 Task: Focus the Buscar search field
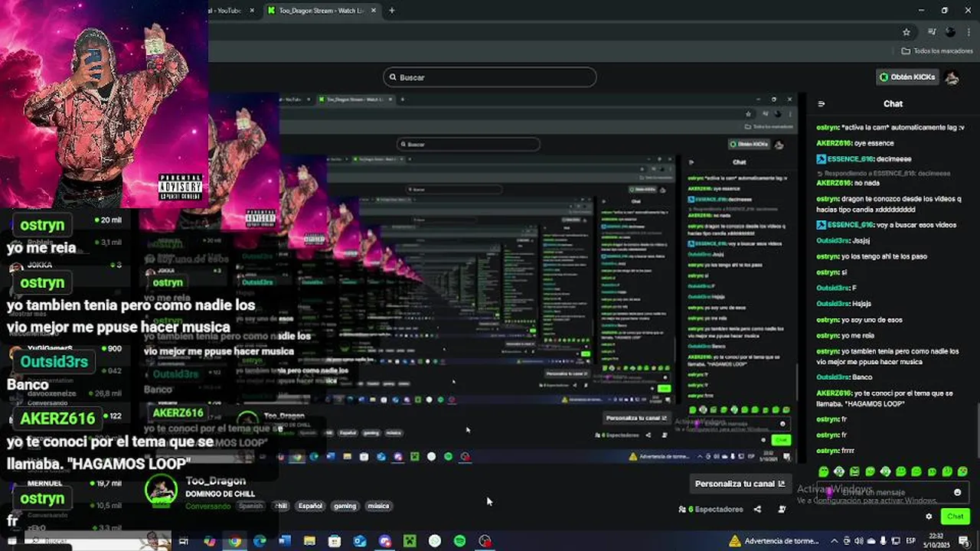489,77
